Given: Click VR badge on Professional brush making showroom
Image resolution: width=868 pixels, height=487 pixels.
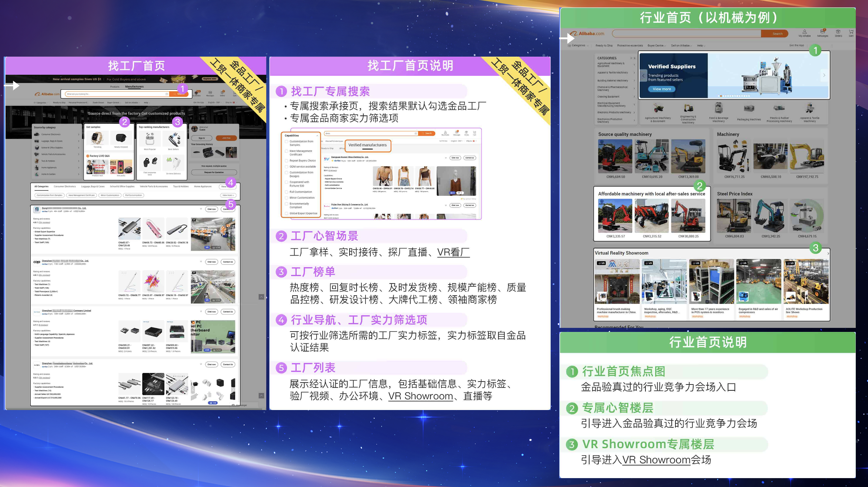Looking at the screenshot, I should (x=601, y=263).
